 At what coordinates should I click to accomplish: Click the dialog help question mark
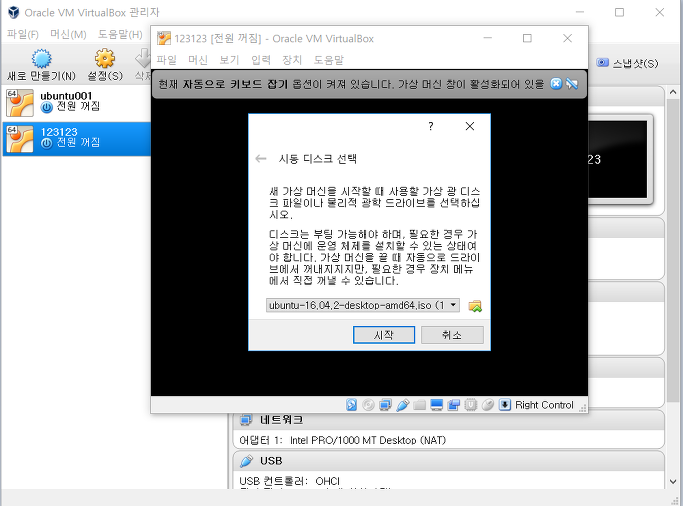[x=430, y=126]
